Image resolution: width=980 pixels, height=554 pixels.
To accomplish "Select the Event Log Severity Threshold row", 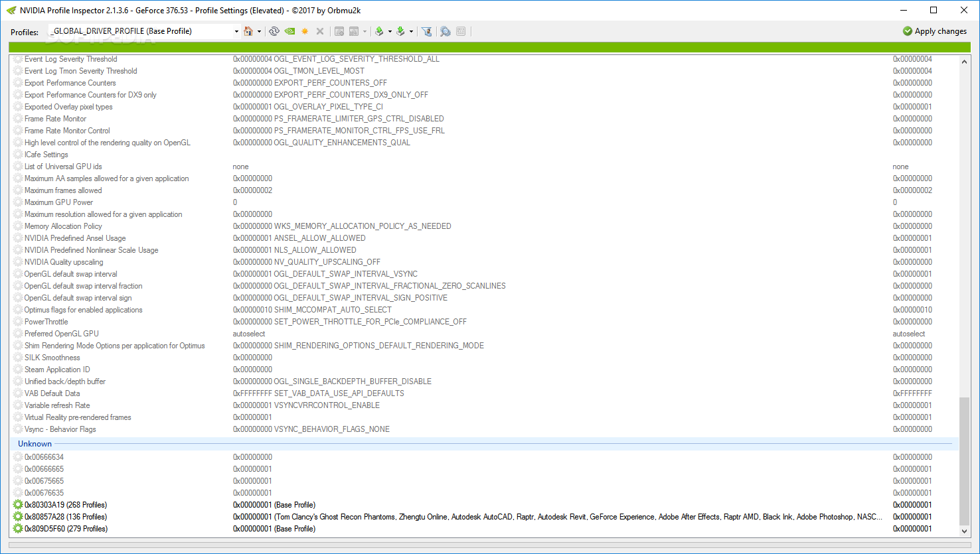I will 484,59.
